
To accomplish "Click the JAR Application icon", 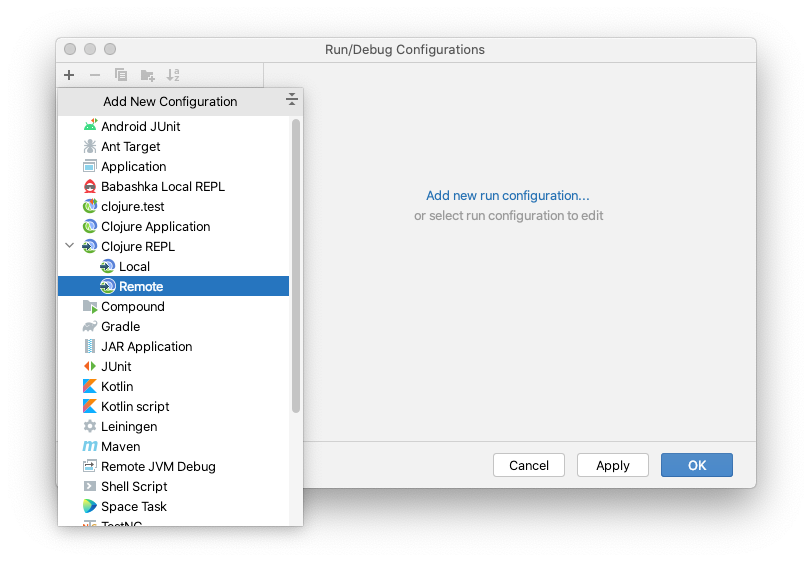I will pos(90,346).
